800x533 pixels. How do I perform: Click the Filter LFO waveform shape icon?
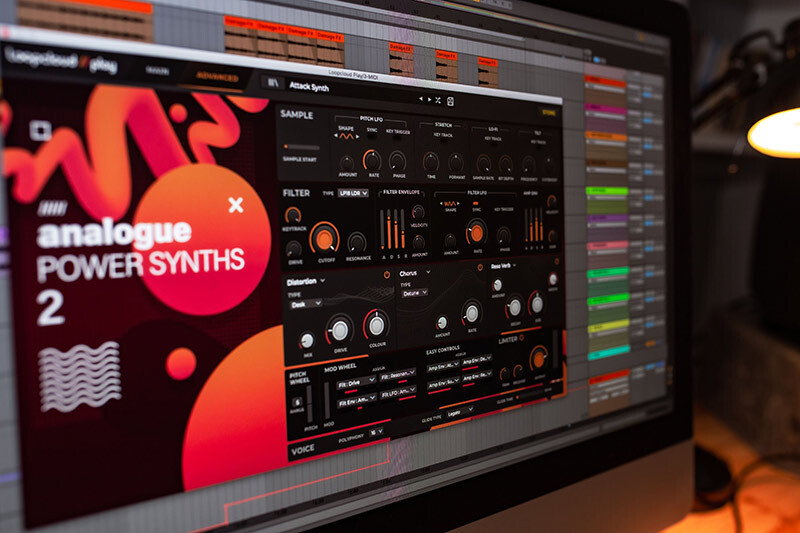point(451,204)
